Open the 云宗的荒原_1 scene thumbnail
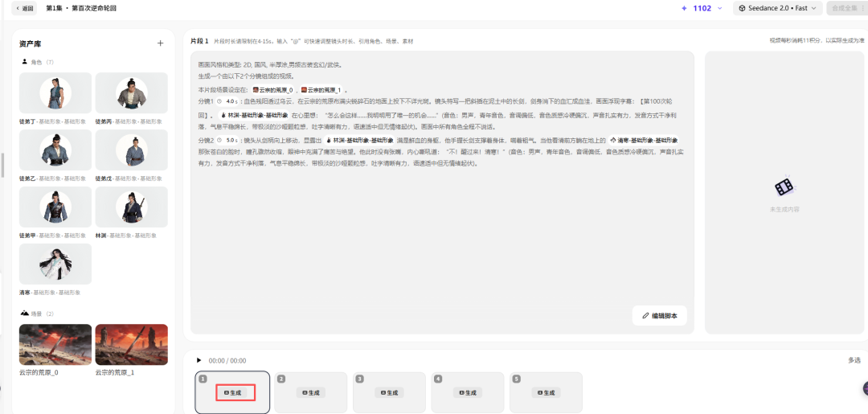This screenshot has height=414, width=868. click(x=131, y=344)
